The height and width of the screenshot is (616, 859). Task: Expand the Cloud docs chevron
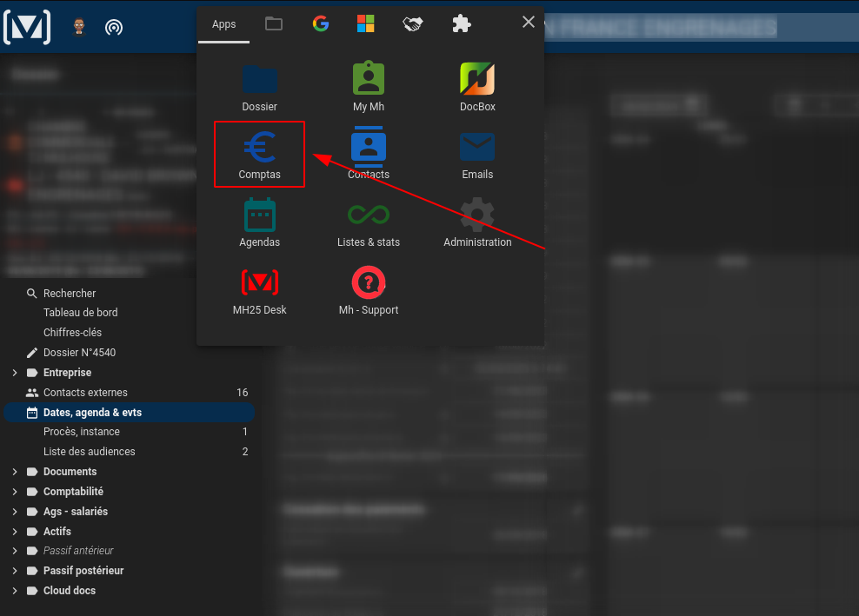pos(15,591)
